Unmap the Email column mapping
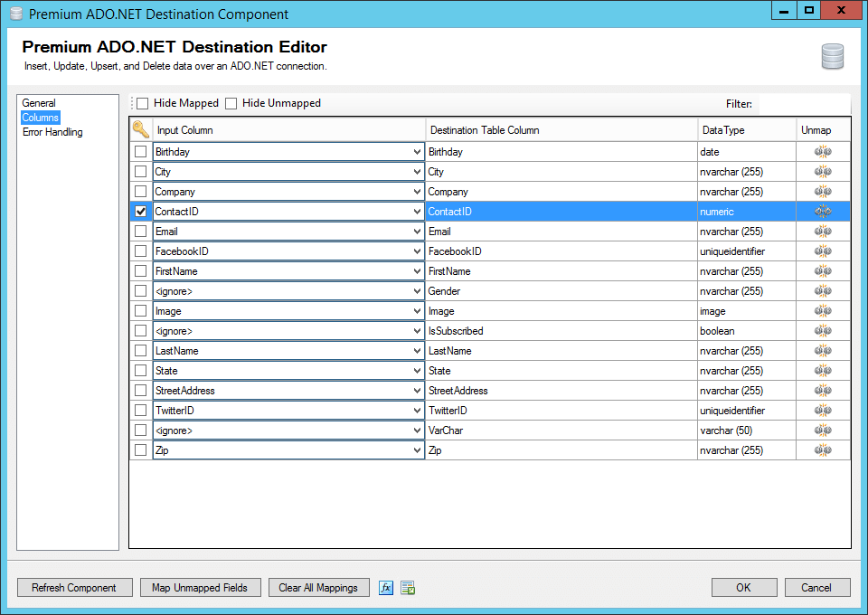The height and width of the screenshot is (615, 868). pyautogui.click(x=823, y=232)
